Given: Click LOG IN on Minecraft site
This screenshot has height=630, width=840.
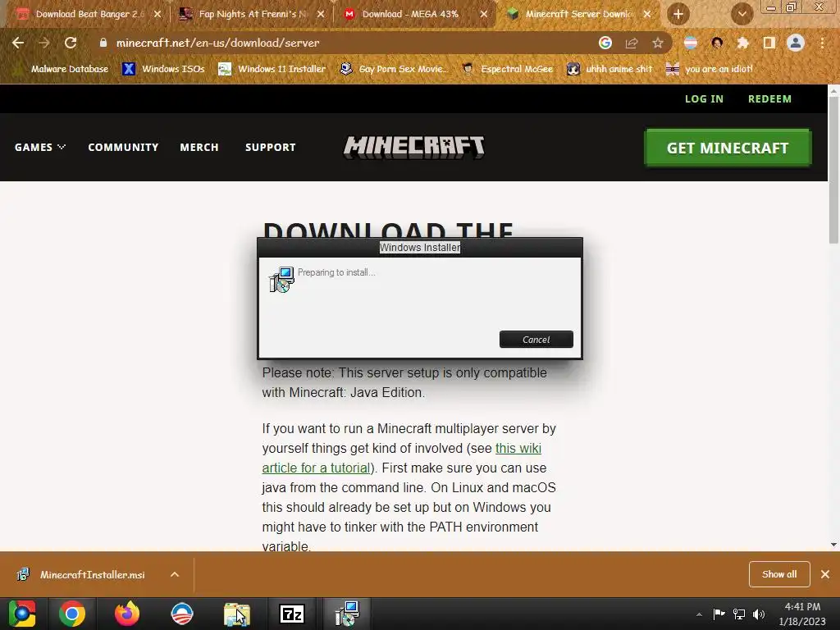Looking at the screenshot, I should pyautogui.click(x=704, y=99).
